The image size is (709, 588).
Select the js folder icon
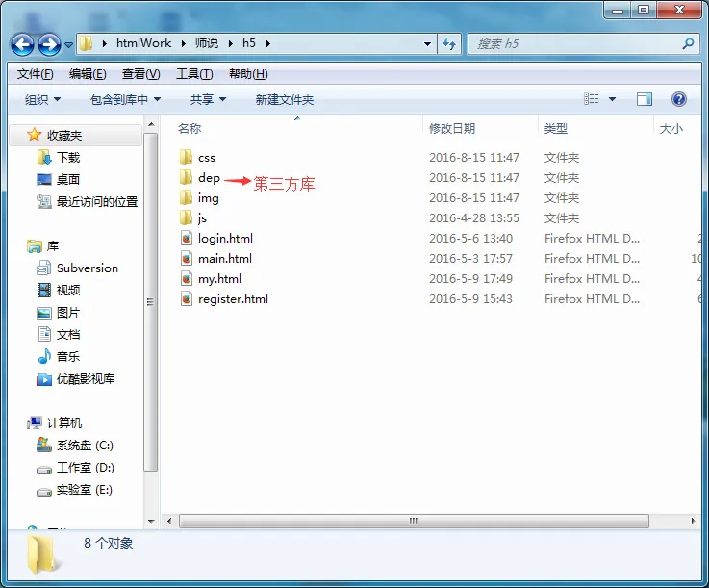[186, 218]
